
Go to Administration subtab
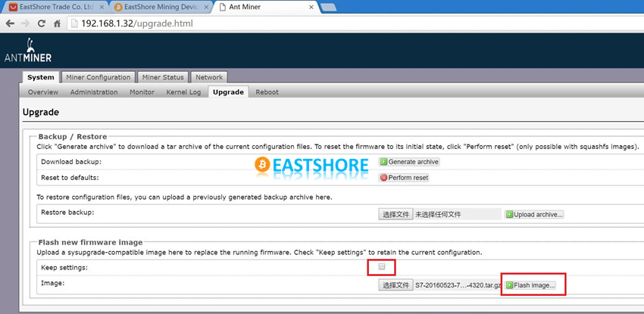click(94, 92)
